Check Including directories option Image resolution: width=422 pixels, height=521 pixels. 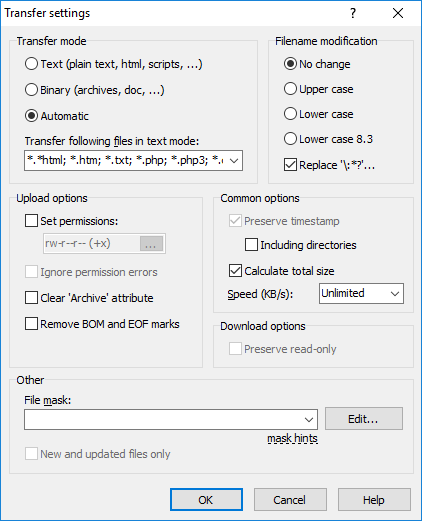251,245
